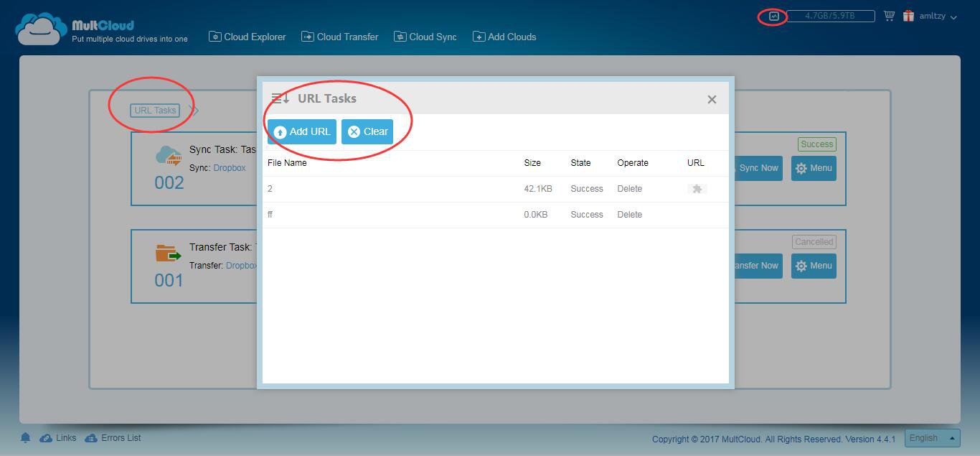Viewport: 980px width, 456px height.
Task: Click the Dropbox sync task cloud icon
Action: 169,155
